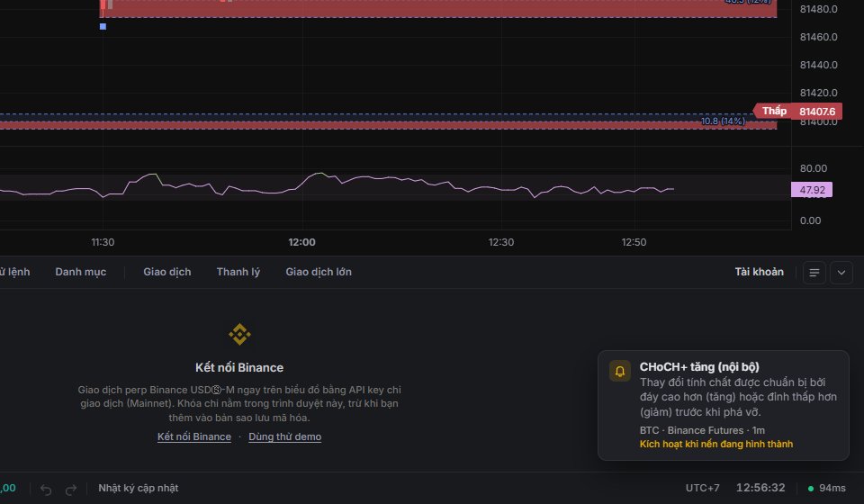Open the Giao dịch lớn tab
The height and width of the screenshot is (504, 864).
point(319,272)
